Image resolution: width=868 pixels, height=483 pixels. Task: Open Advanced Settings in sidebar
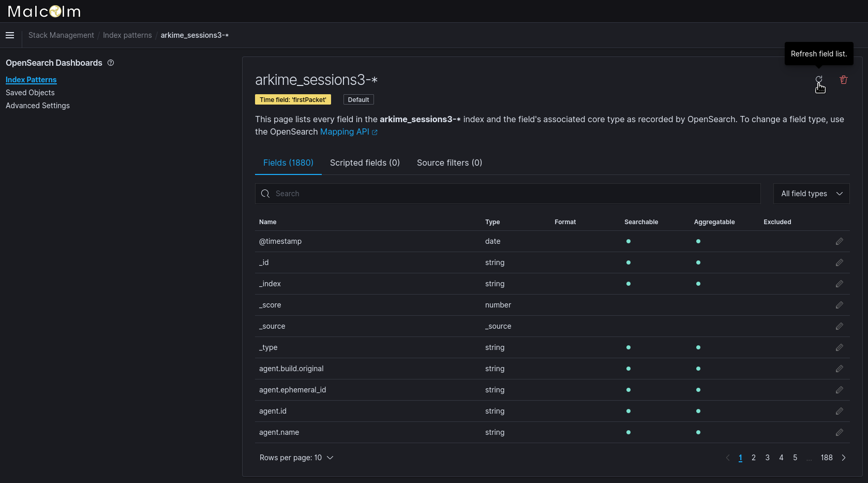[x=38, y=106]
